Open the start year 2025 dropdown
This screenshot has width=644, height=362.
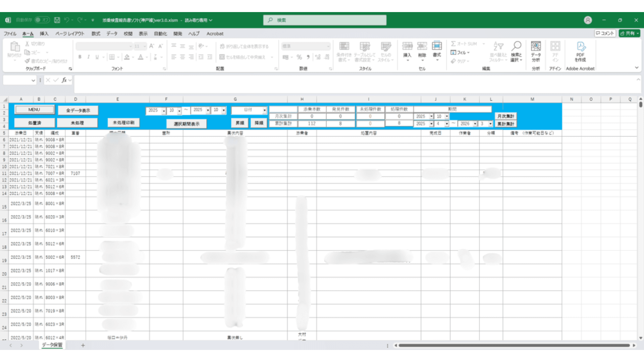164,111
